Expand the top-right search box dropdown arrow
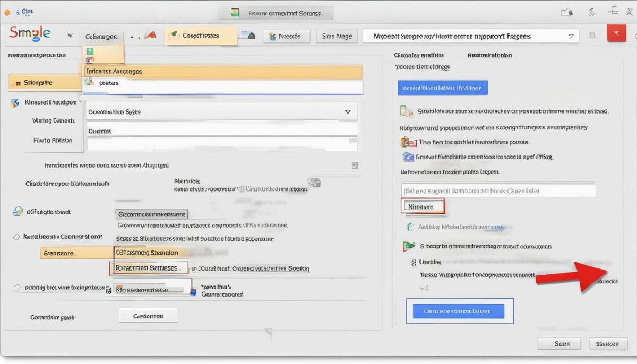This screenshot has width=637, height=364. [571, 37]
